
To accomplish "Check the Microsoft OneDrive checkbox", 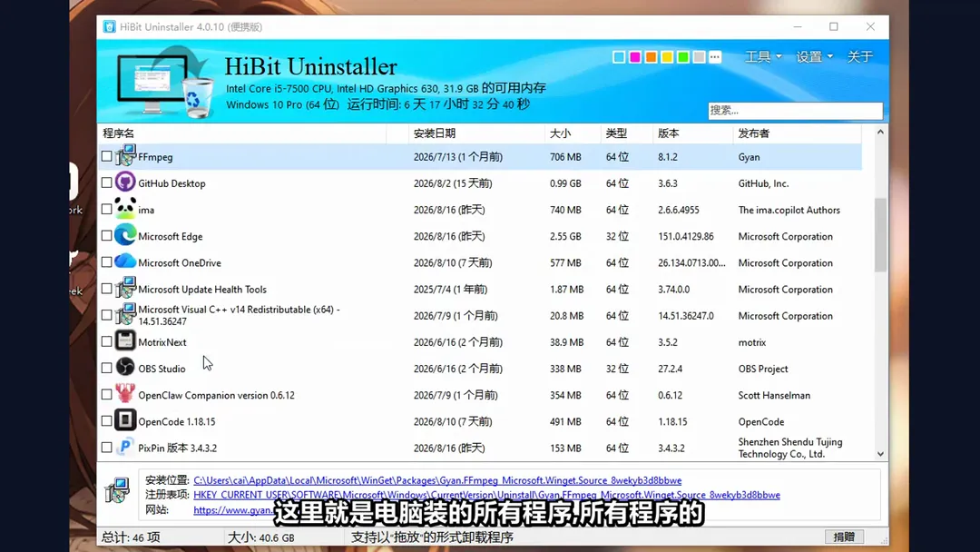I will (106, 262).
